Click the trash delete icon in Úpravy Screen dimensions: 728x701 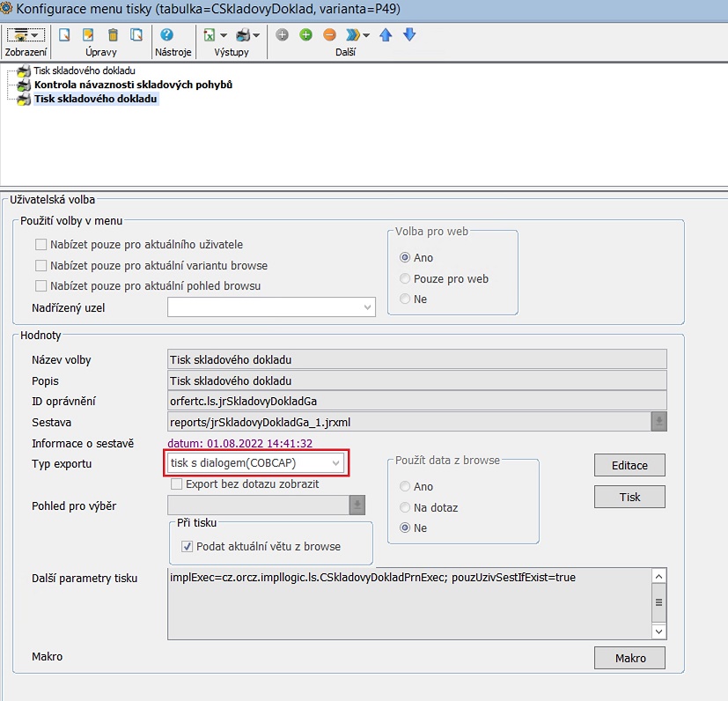tap(113, 35)
